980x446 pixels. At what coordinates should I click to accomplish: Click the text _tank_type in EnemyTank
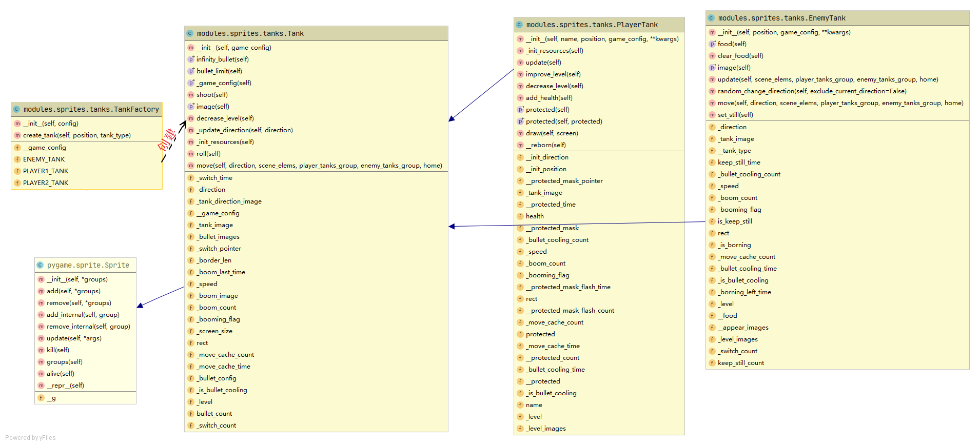[734, 151]
